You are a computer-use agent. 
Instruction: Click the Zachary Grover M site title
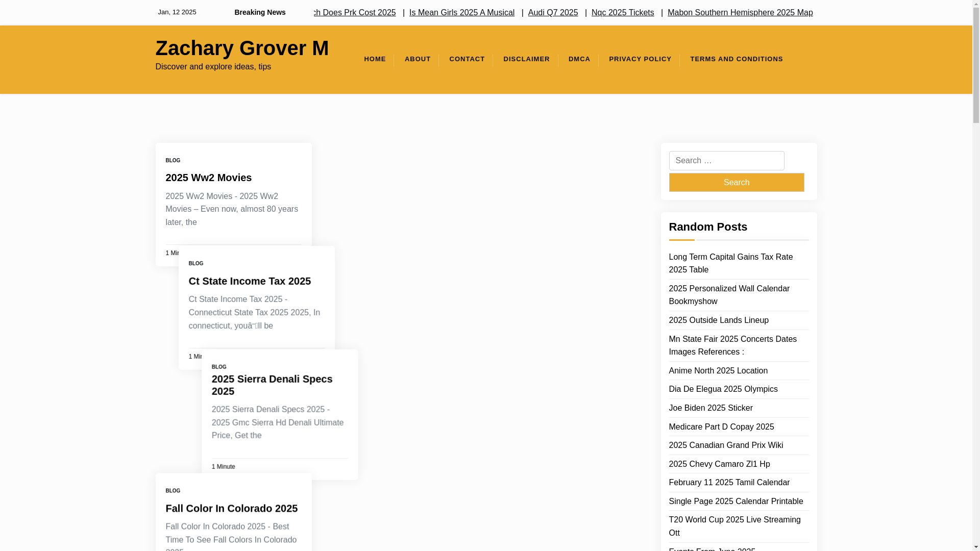pyautogui.click(x=242, y=48)
